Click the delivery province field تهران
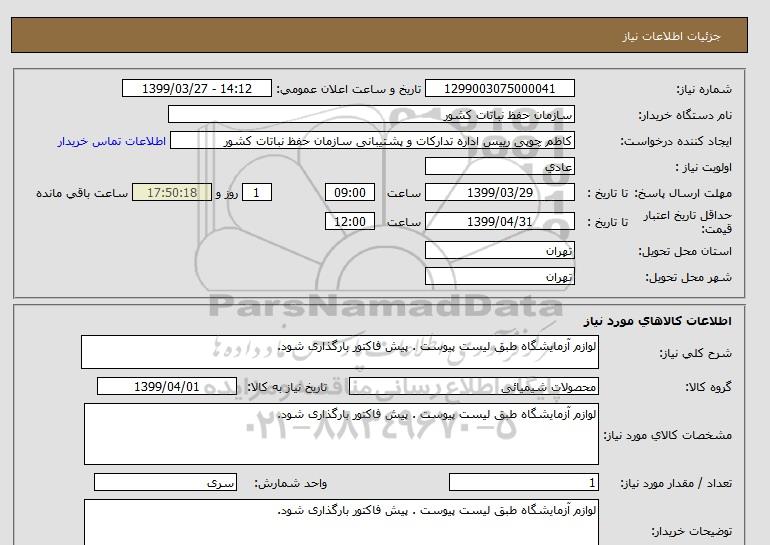Image resolution: width=770 pixels, height=545 pixels. (x=499, y=251)
